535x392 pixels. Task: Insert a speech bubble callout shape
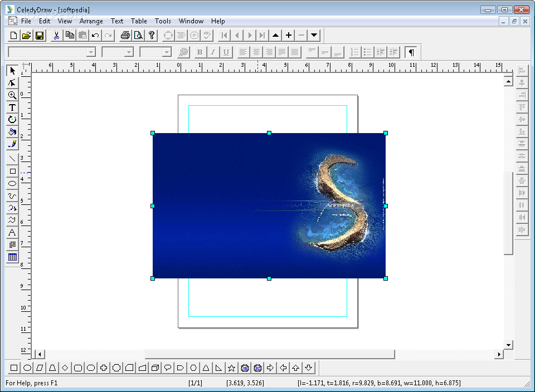click(168, 368)
